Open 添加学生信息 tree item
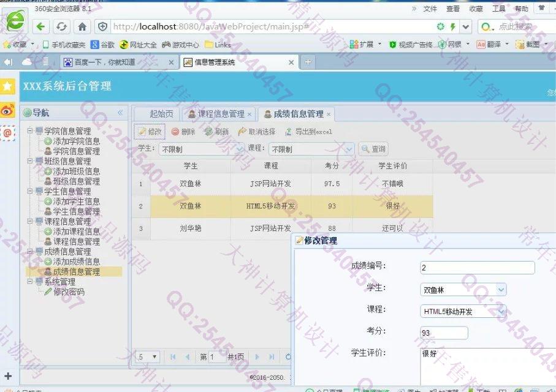This screenshot has width=556, height=392. click(x=72, y=202)
